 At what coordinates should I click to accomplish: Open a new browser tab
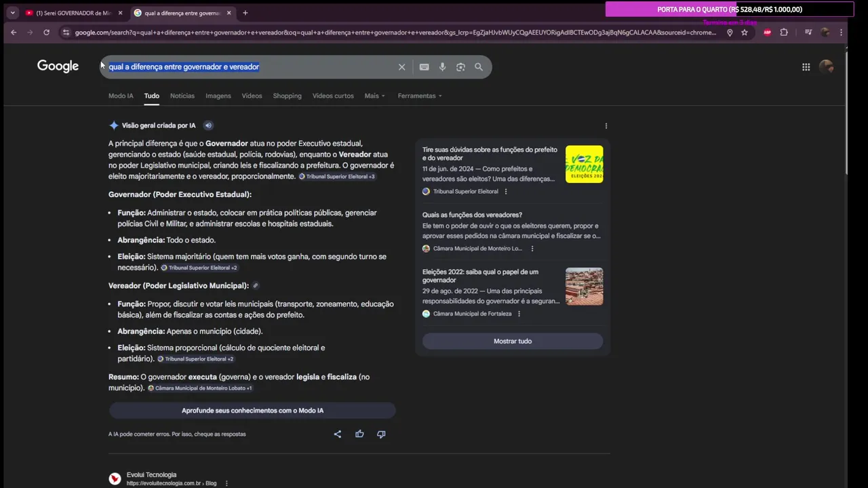pyautogui.click(x=245, y=13)
